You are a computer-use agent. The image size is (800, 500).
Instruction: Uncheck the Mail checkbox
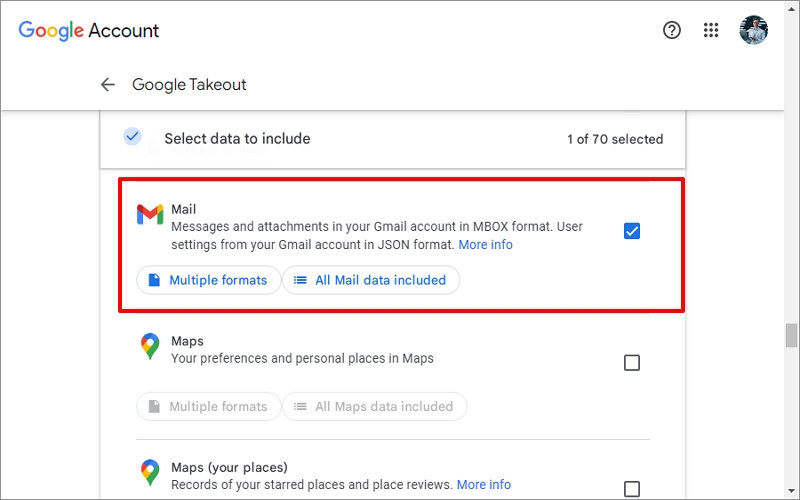tap(632, 231)
